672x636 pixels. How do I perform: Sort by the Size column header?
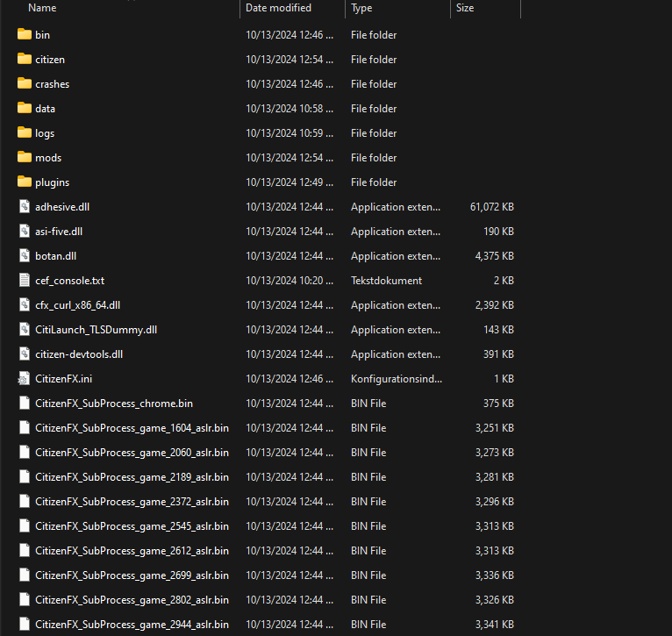pos(465,8)
